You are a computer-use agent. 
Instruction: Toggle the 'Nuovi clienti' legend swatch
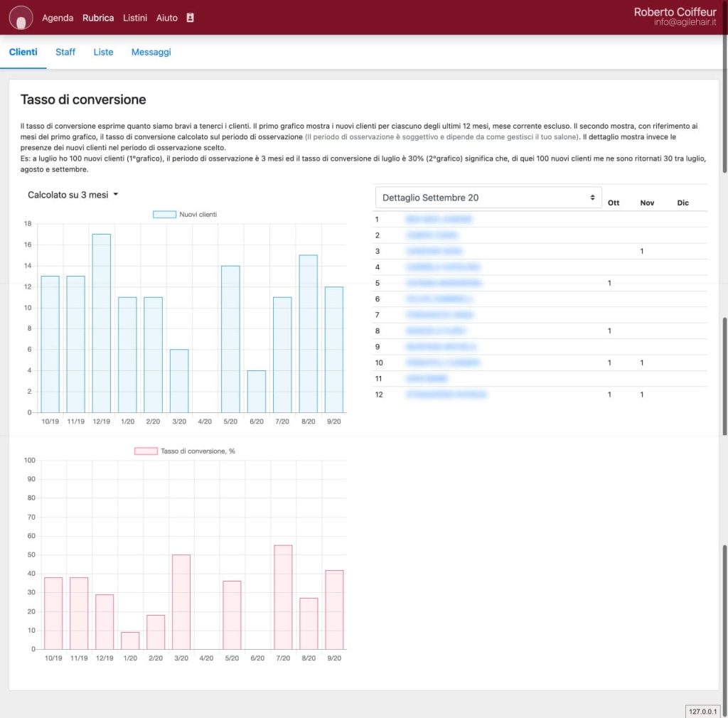164,214
